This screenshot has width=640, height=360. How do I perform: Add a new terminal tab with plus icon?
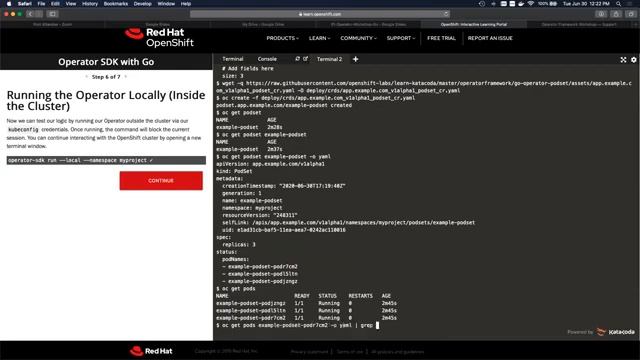click(x=356, y=59)
